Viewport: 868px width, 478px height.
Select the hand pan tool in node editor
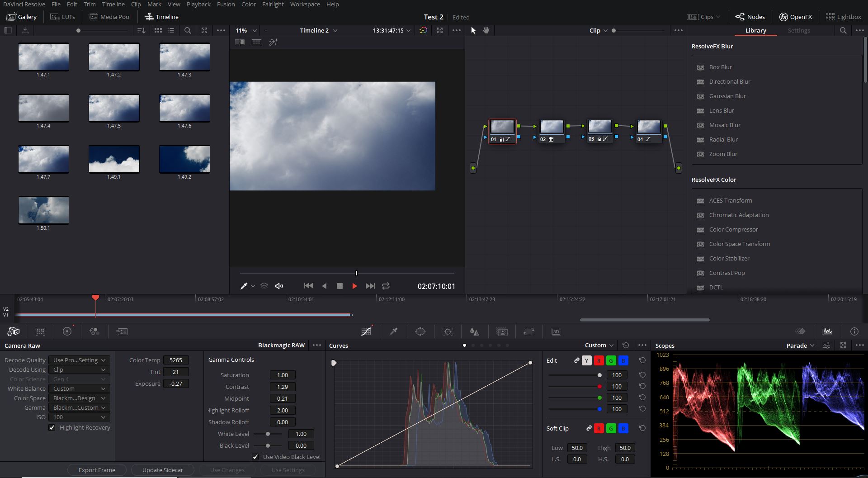click(x=486, y=30)
